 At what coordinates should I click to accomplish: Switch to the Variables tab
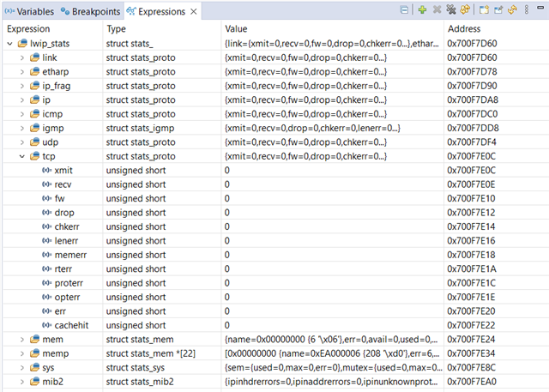pyautogui.click(x=29, y=11)
